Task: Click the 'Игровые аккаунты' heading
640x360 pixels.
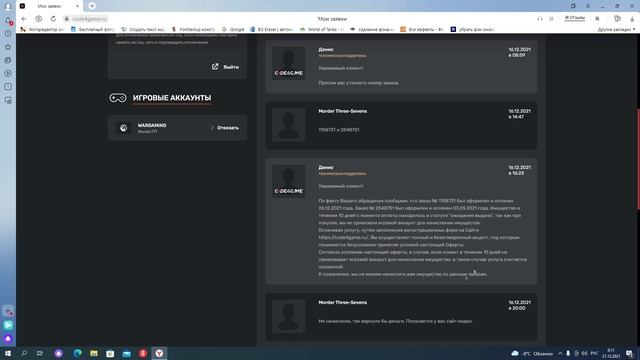Action: (172, 98)
